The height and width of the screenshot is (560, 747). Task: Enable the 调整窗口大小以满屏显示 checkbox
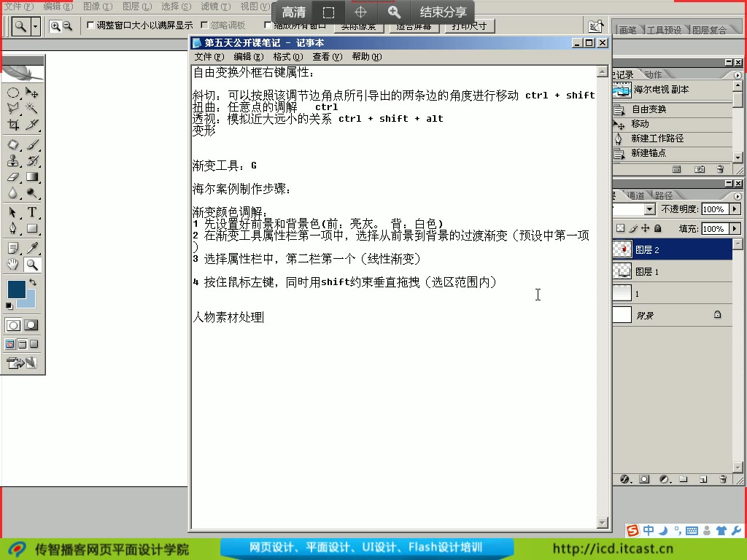[89, 25]
